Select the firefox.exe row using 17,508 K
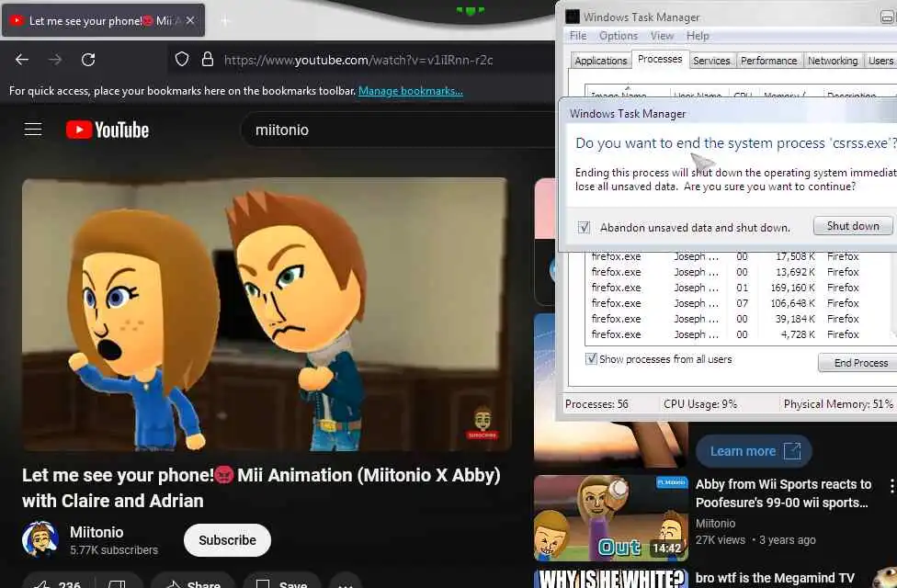 point(737,256)
